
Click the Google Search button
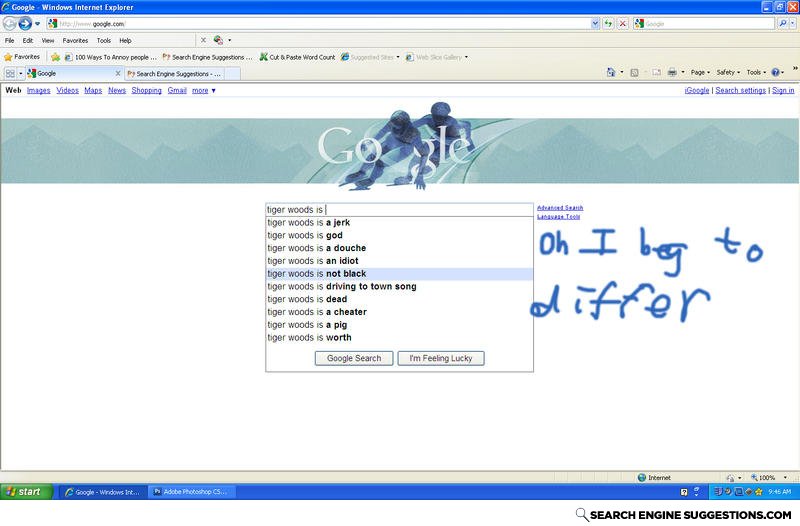(x=354, y=358)
